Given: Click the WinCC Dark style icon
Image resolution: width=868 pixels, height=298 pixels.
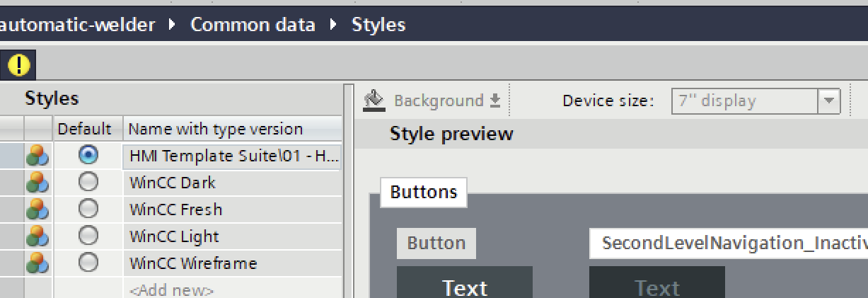Looking at the screenshot, I should tap(37, 183).
